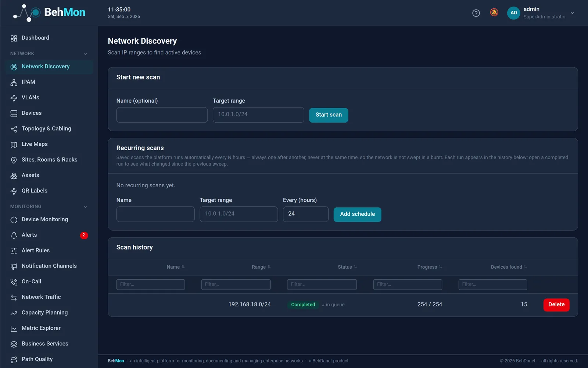Click the BehMon logo

click(49, 13)
